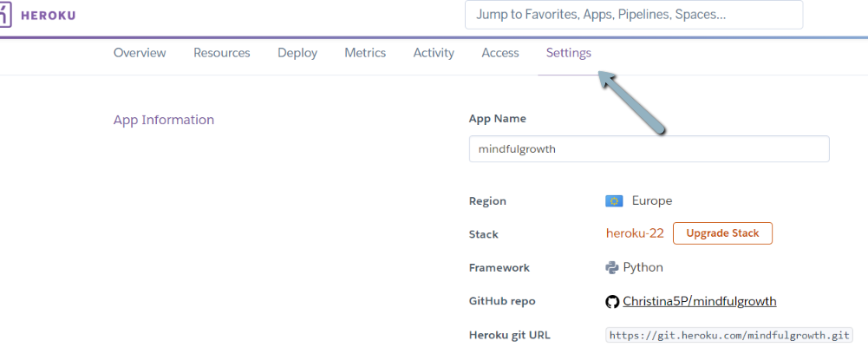
Task: Focus the Jump to Favorites search box
Action: pos(634,15)
